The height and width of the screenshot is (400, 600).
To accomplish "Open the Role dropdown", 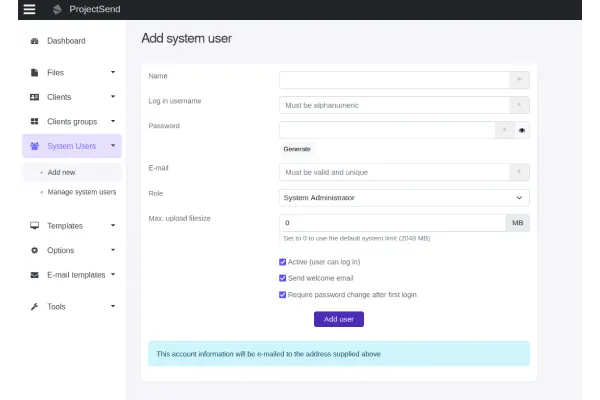I will (404, 198).
